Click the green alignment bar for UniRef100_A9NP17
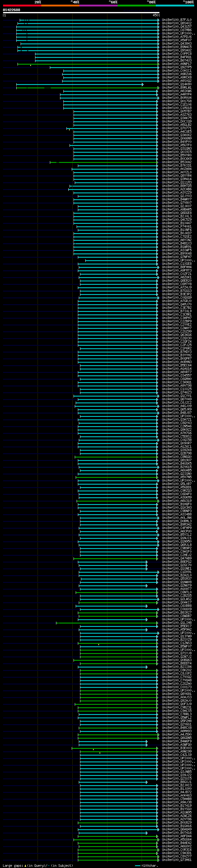 (88, 64)
